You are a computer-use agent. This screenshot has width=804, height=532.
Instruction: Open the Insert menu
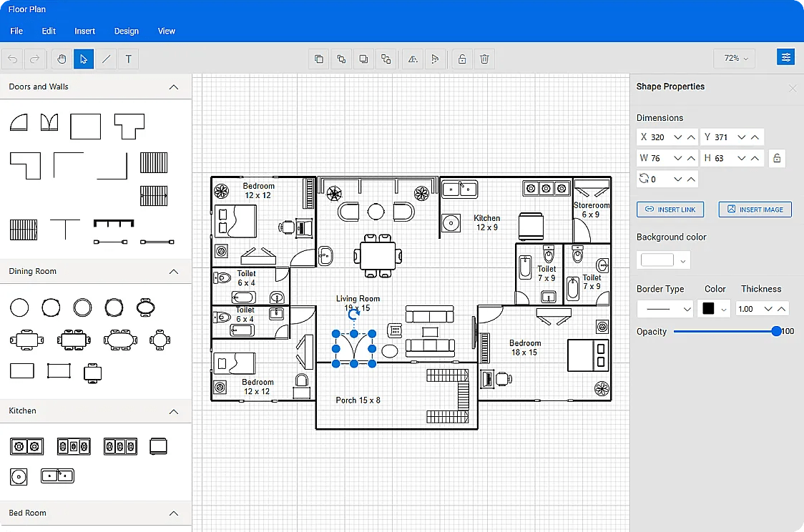(84, 31)
